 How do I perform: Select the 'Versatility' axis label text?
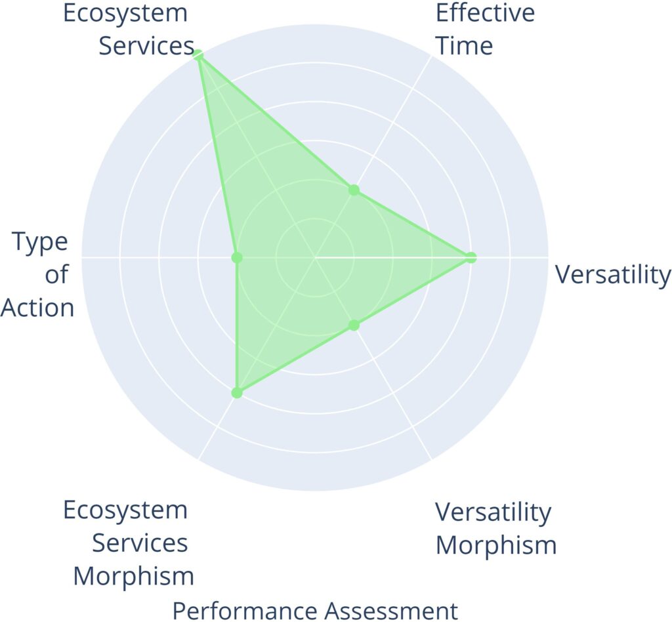click(x=613, y=274)
